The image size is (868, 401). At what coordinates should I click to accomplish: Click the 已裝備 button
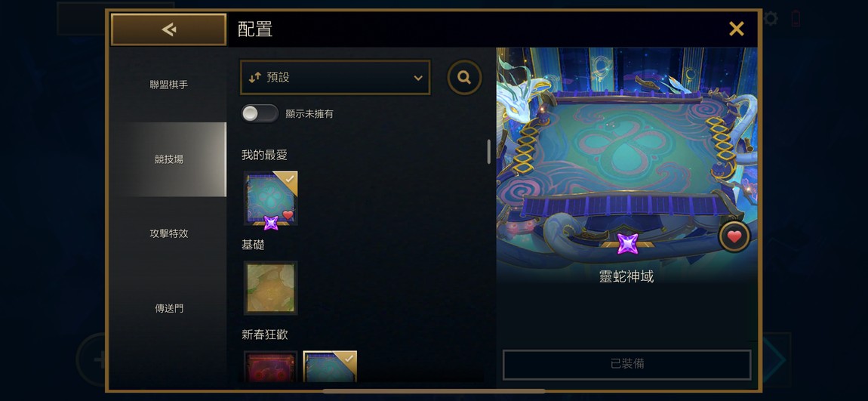coord(626,365)
